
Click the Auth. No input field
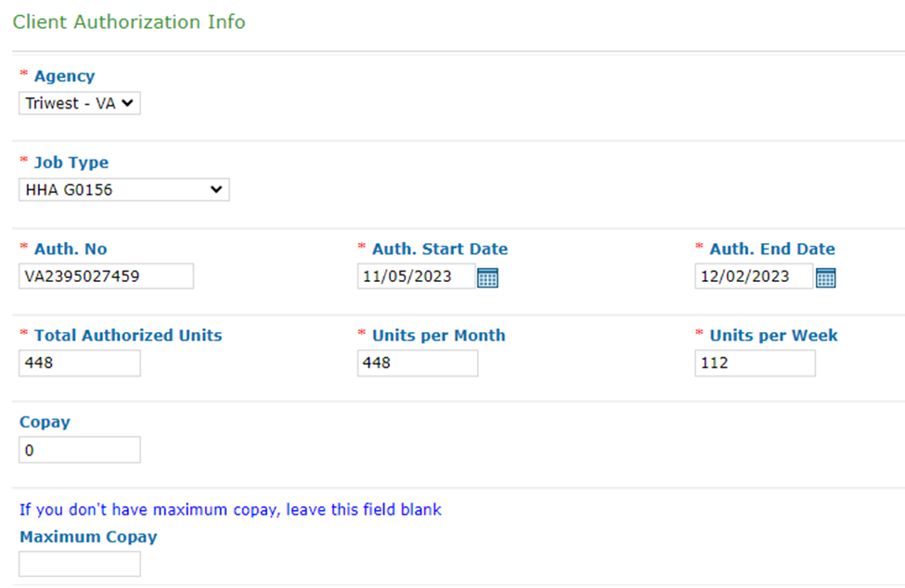click(106, 276)
